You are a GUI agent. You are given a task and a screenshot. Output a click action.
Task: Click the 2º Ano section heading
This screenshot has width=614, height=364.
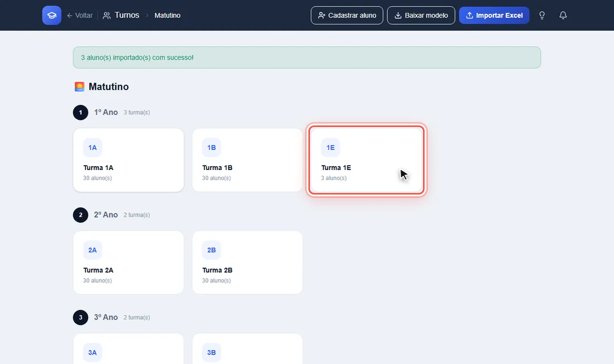[x=105, y=215]
